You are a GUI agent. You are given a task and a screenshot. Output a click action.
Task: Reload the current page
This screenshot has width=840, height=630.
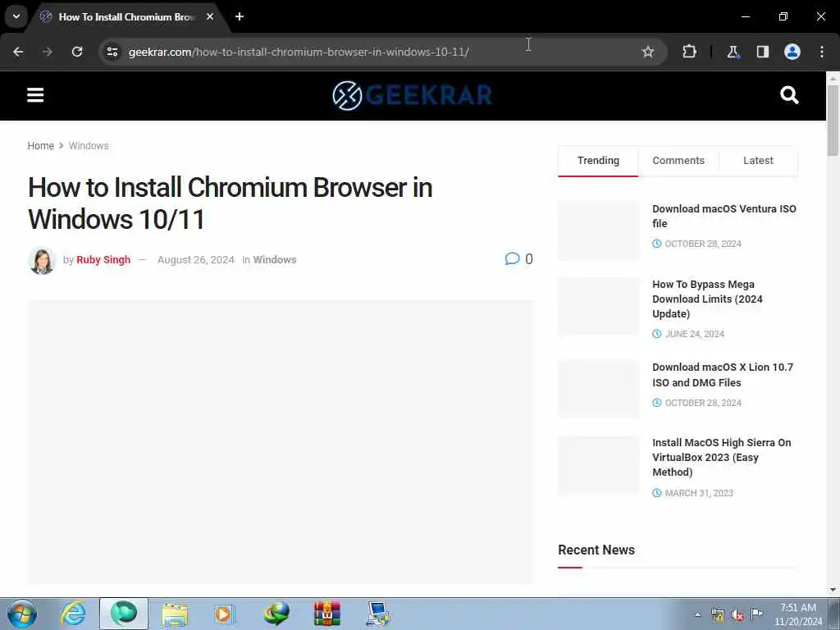pyautogui.click(x=77, y=52)
